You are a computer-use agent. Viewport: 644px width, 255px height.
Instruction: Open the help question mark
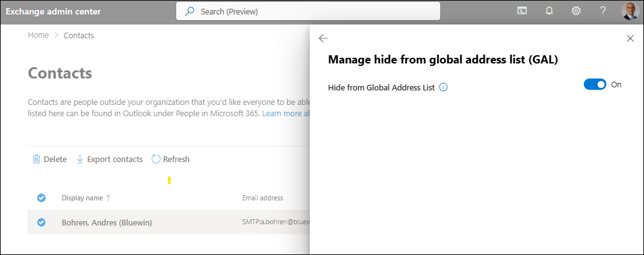603,11
